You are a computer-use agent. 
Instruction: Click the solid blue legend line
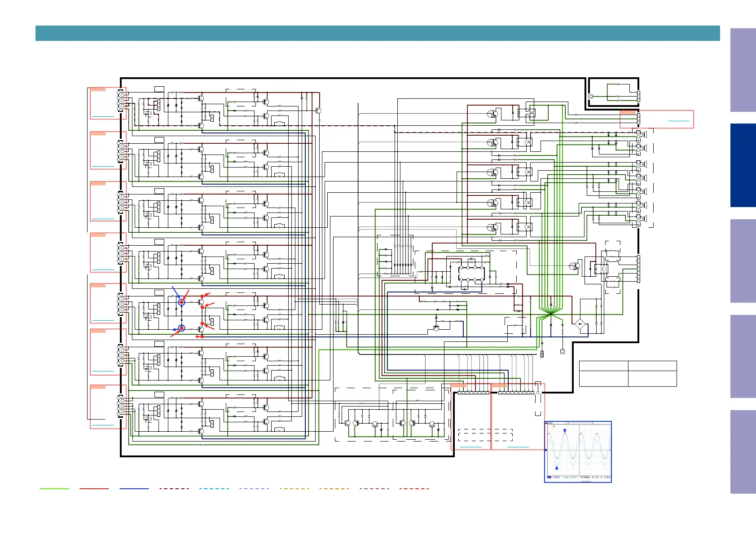click(134, 488)
